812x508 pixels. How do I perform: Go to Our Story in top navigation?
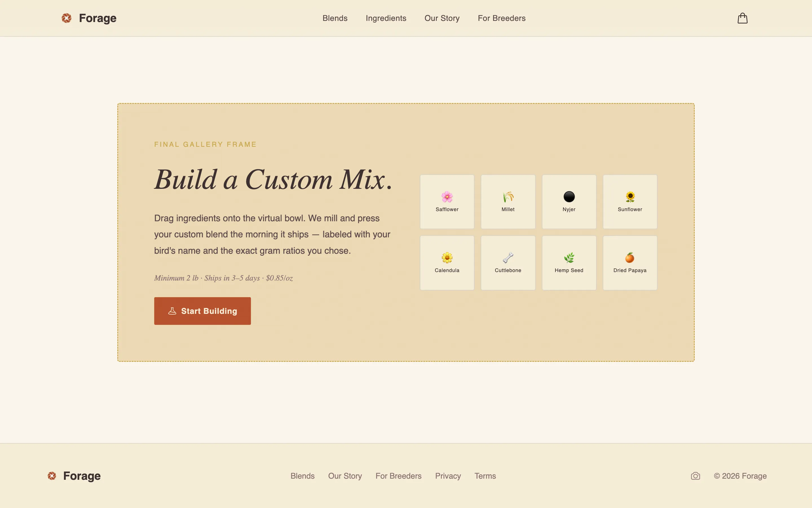tap(442, 18)
